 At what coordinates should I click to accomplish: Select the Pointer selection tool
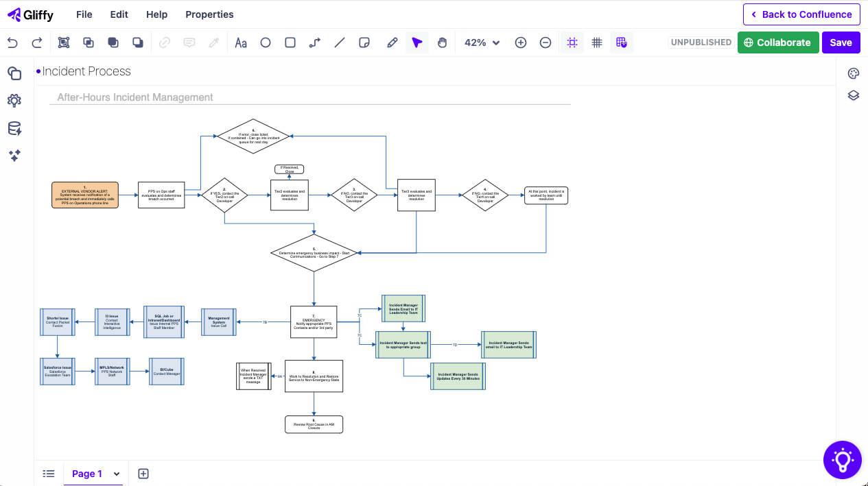click(417, 42)
